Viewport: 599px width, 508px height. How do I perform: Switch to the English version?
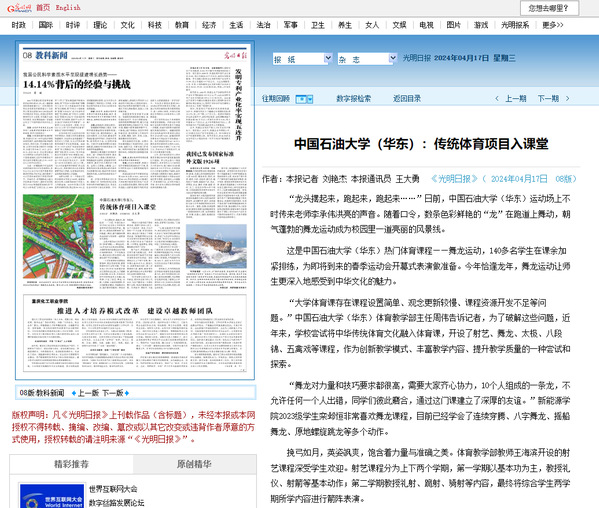tap(68, 8)
